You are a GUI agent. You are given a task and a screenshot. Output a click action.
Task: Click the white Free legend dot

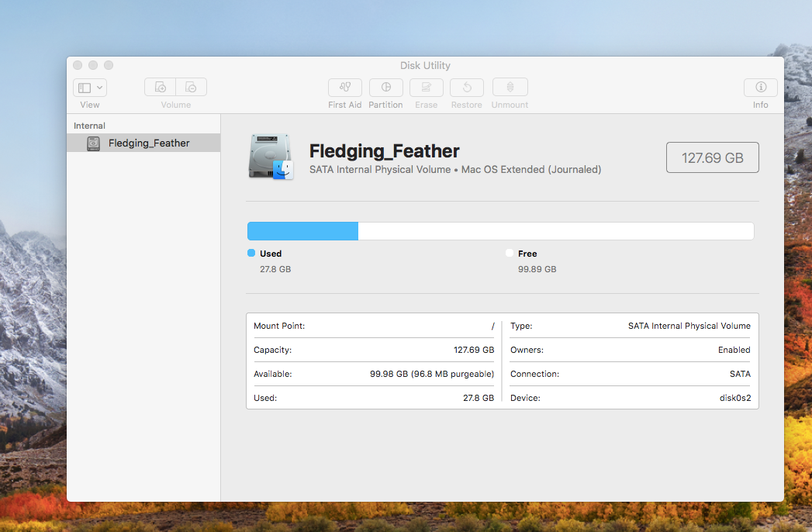(510, 253)
